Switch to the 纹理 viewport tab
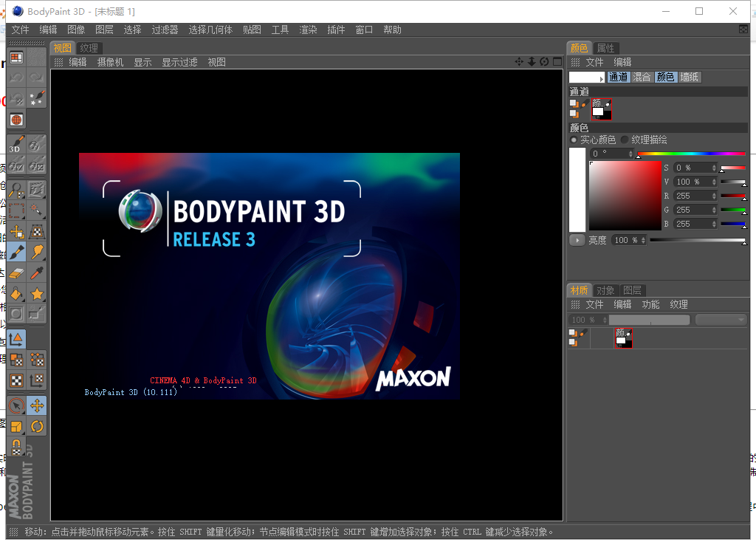 89,47
